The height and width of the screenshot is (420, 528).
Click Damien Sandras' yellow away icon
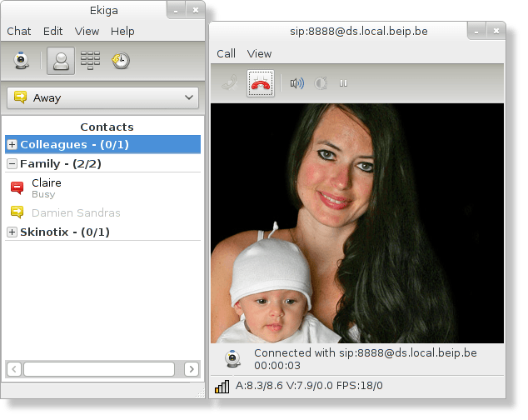pyautogui.click(x=17, y=212)
